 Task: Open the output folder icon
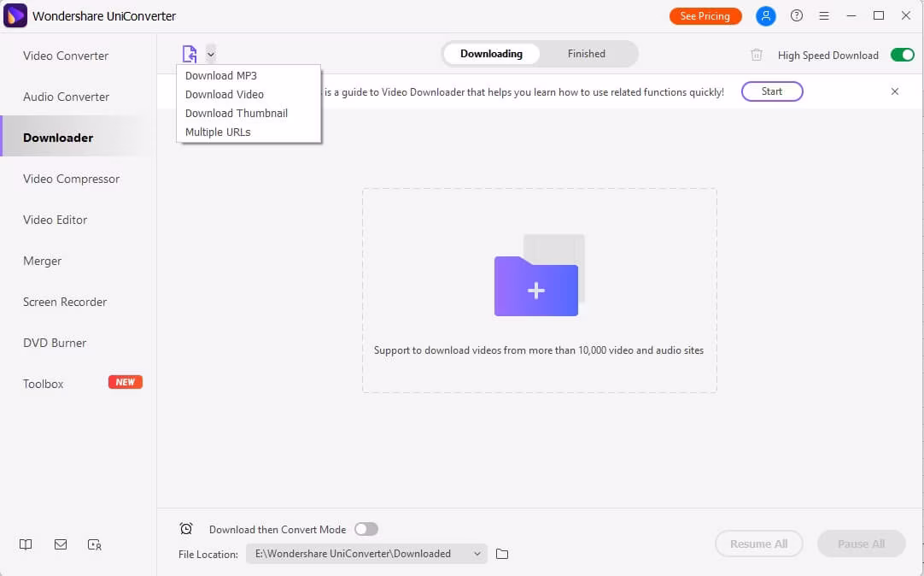[502, 554]
